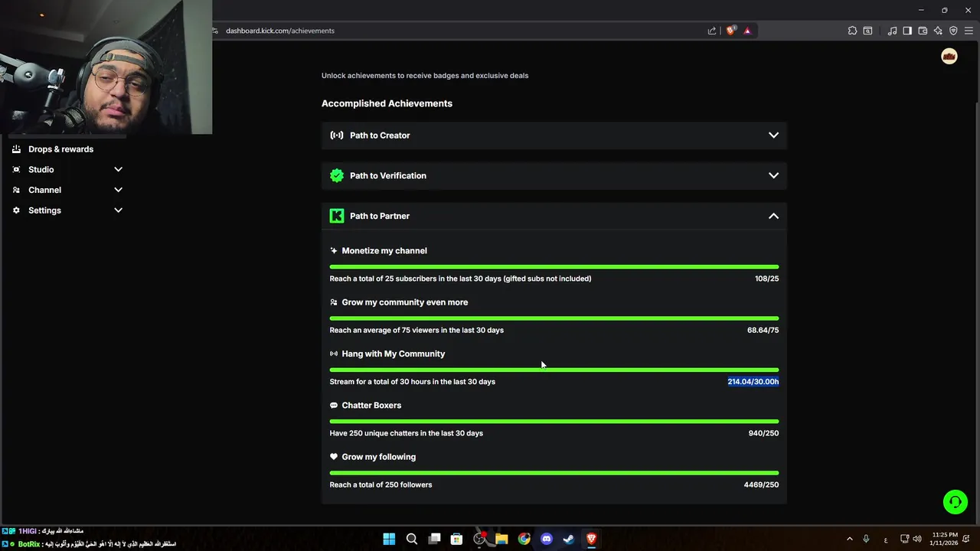Open Discord from the taskbar

547,539
